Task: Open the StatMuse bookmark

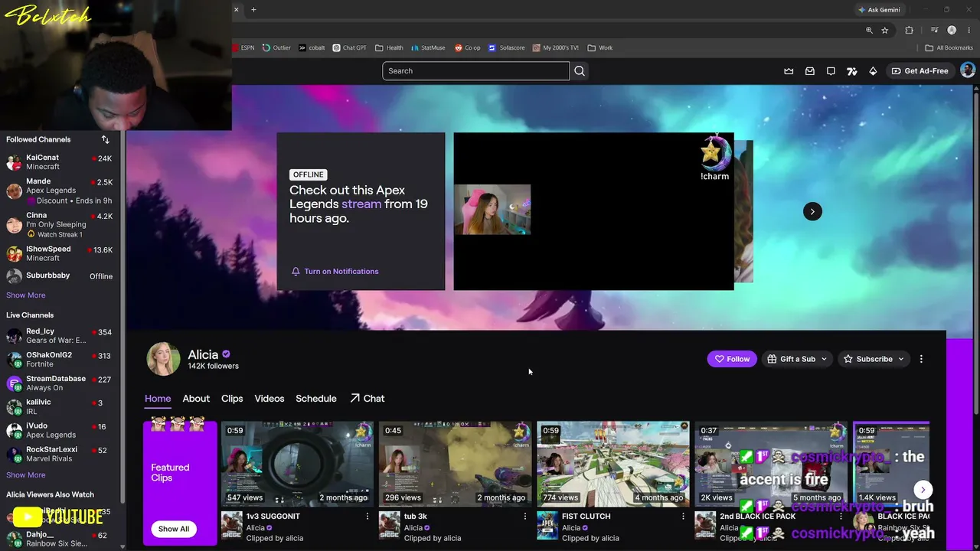Action: [427, 47]
